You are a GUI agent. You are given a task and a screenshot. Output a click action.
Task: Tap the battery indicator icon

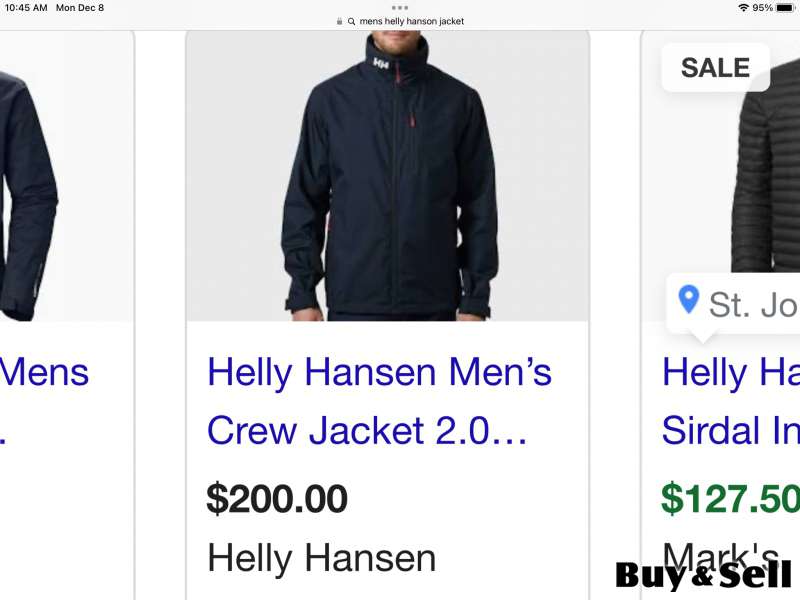tap(786, 8)
